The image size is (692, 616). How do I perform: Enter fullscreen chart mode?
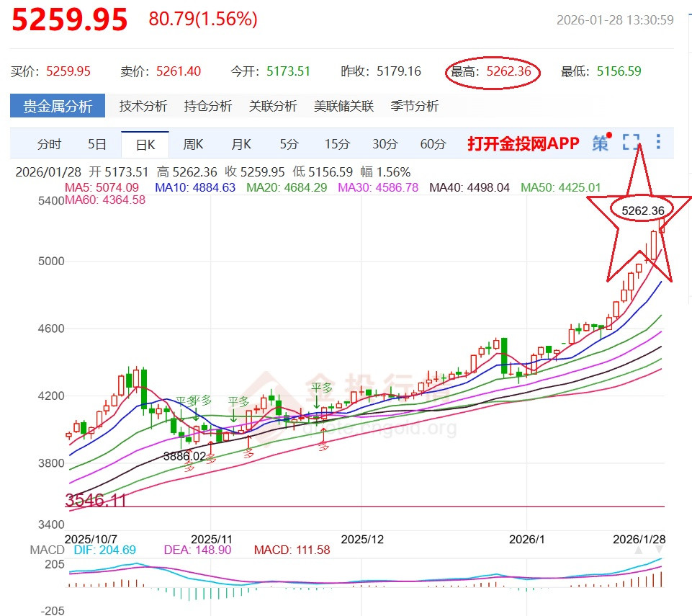[632, 142]
